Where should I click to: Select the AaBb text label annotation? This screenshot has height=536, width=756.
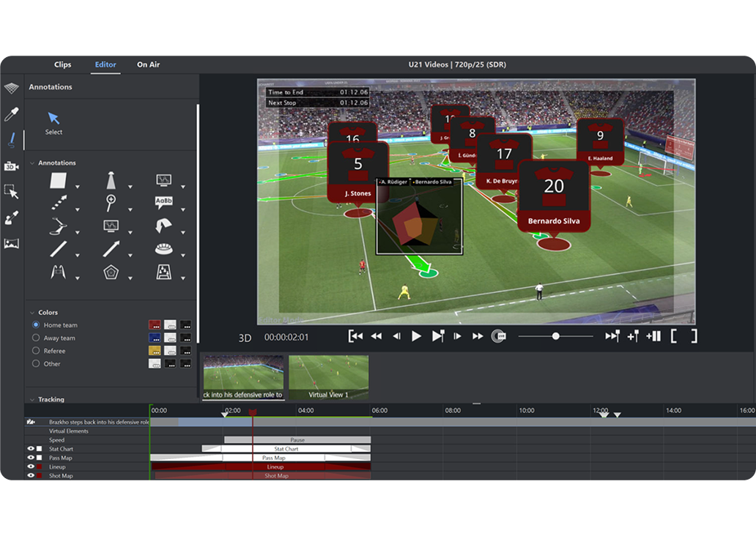(x=163, y=203)
